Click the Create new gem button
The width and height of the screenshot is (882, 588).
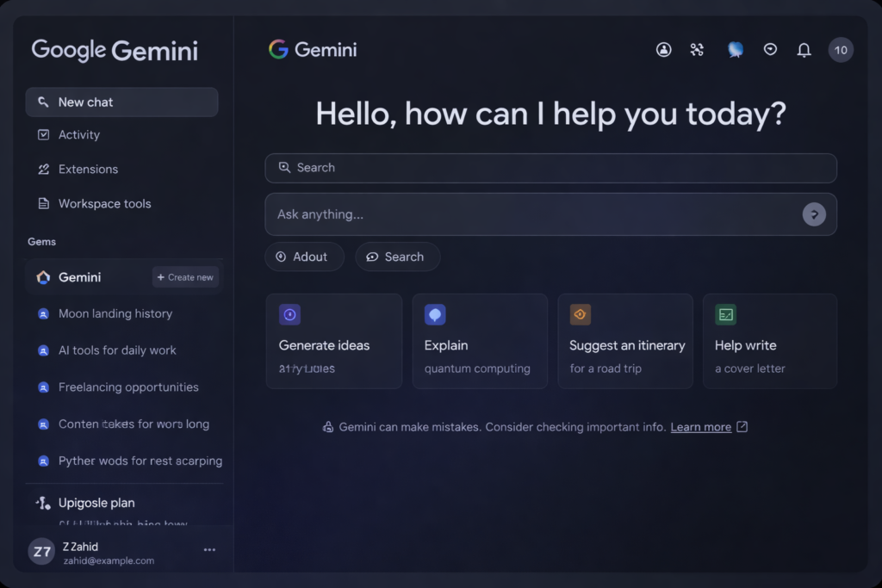pos(185,277)
